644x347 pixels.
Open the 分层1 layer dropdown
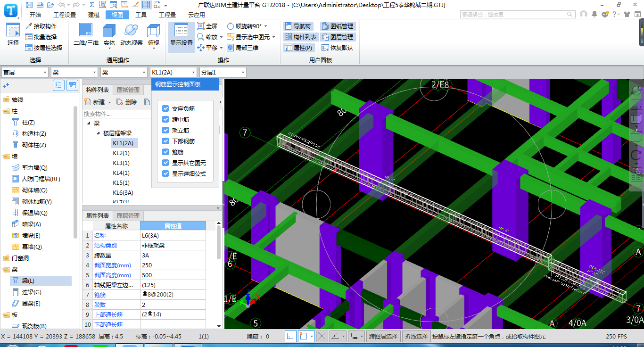(x=223, y=72)
